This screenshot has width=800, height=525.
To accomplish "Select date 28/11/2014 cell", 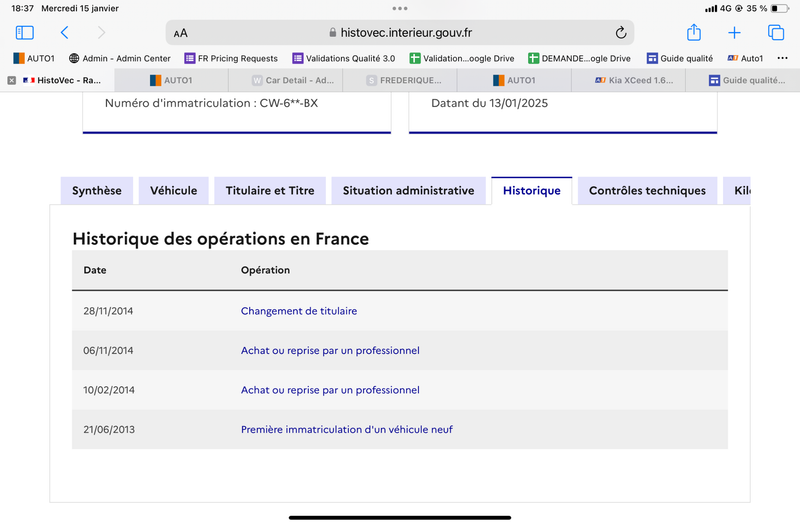I will pyautogui.click(x=108, y=311).
